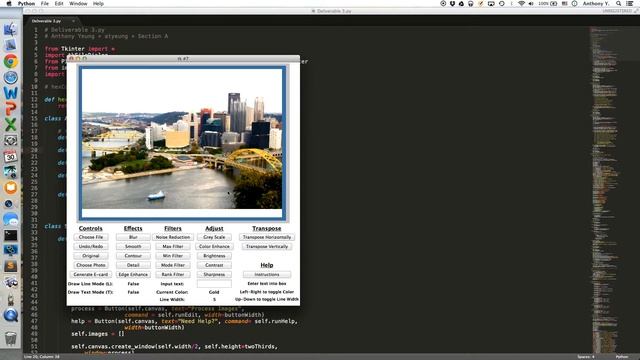
Task: Open Sublime Text from the dock
Action: pyautogui.click(x=11, y=266)
